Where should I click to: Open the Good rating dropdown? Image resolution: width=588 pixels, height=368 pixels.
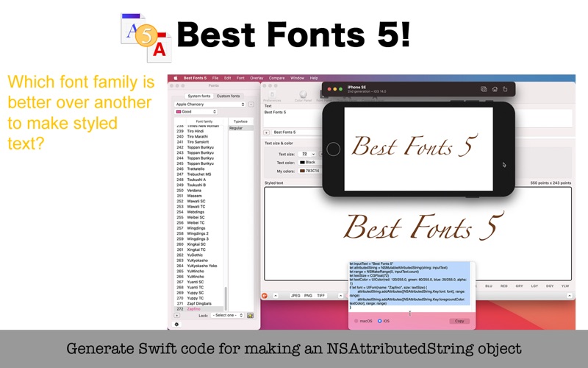pos(196,112)
